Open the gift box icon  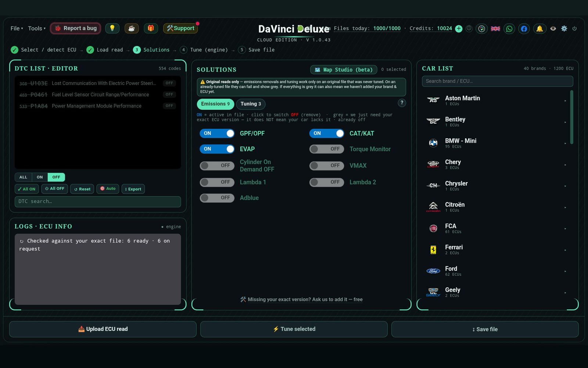pyautogui.click(x=151, y=28)
